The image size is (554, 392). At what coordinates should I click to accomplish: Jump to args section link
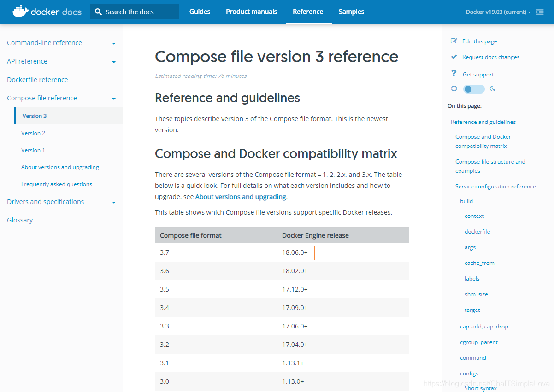click(470, 247)
